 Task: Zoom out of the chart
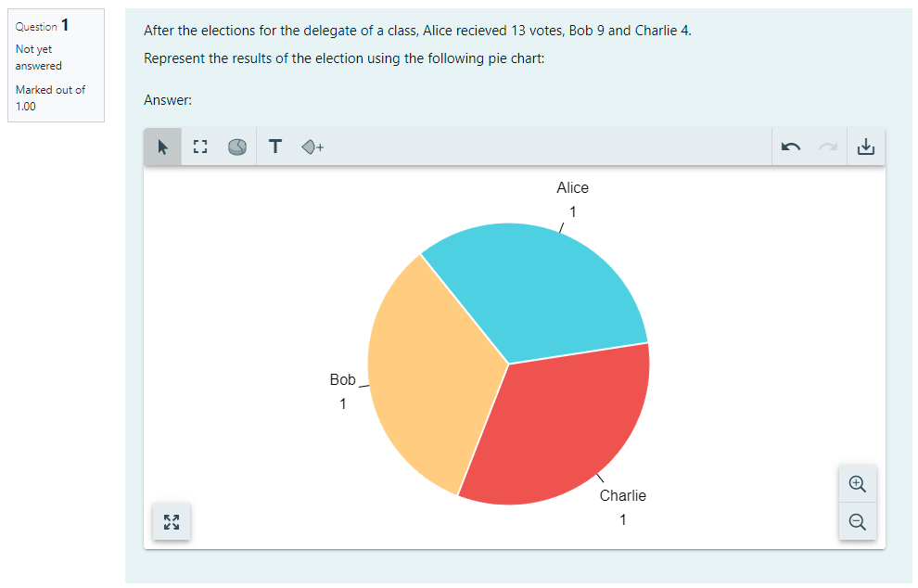(858, 521)
